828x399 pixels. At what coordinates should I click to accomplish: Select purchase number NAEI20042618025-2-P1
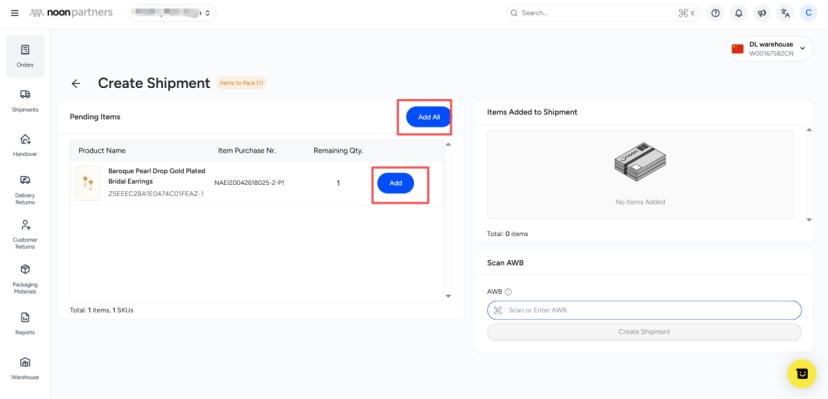click(x=250, y=183)
